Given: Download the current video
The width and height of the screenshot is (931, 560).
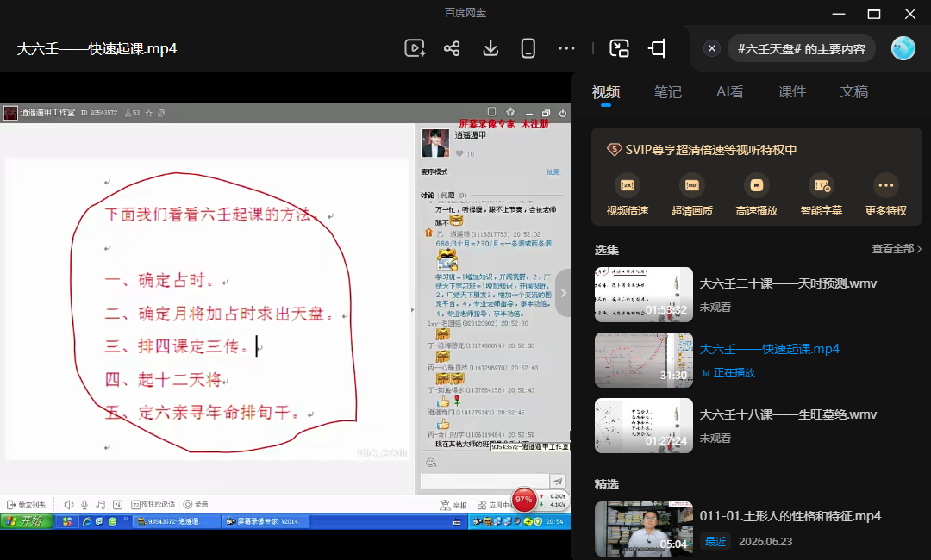Looking at the screenshot, I should pos(490,48).
